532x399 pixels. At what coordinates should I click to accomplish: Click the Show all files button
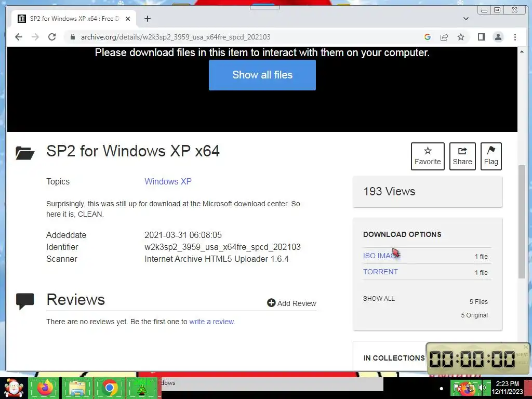click(x=262, y=75)
